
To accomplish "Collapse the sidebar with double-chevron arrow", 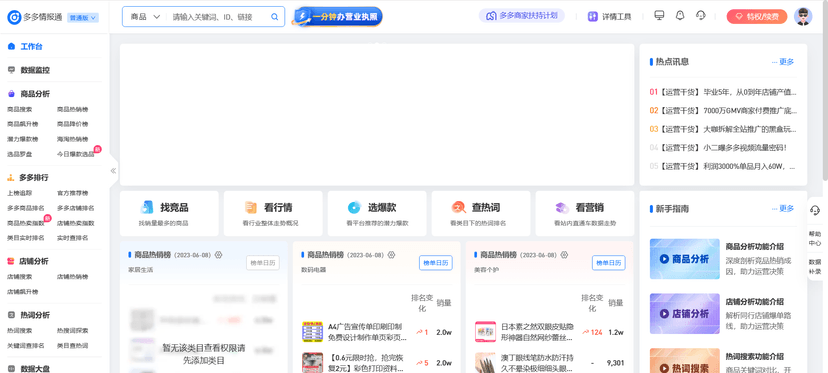I will 113,171.
